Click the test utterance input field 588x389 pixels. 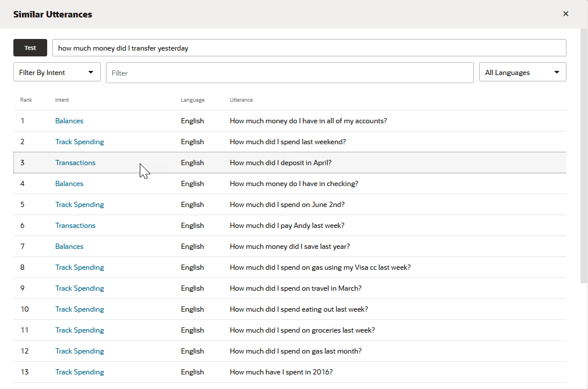[x=309, y=48]
